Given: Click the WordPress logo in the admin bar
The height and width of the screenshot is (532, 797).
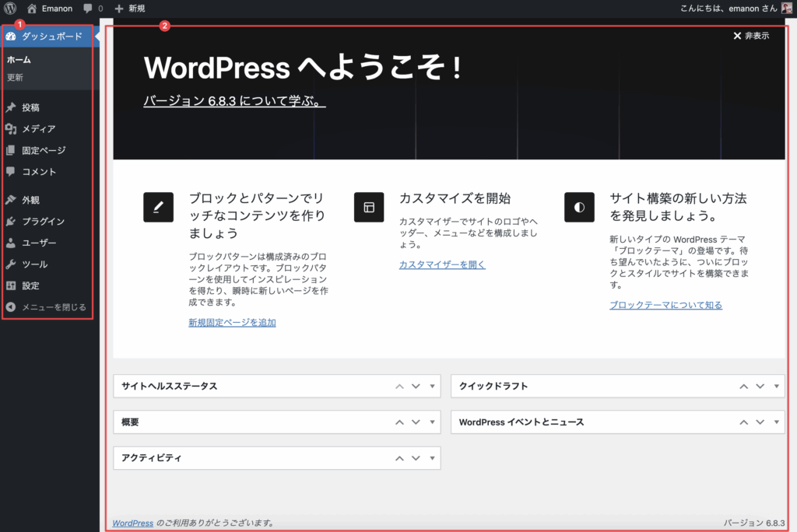Looking at the screenshot, I should pos(9,9).
